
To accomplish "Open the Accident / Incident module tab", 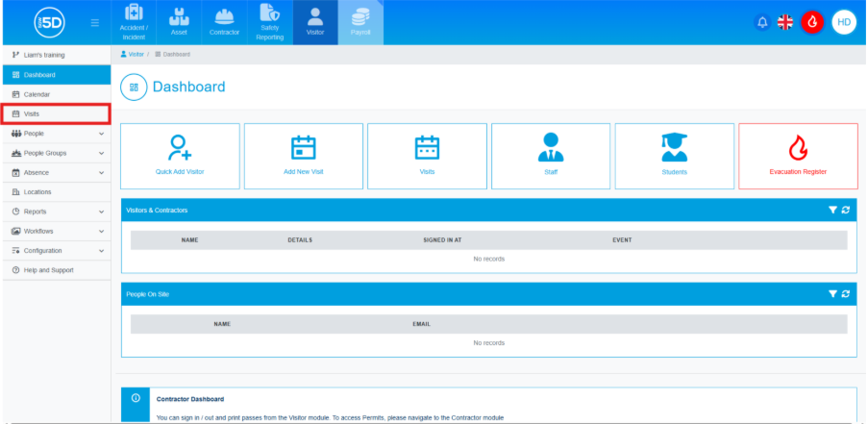I will (x=134, y=23).
